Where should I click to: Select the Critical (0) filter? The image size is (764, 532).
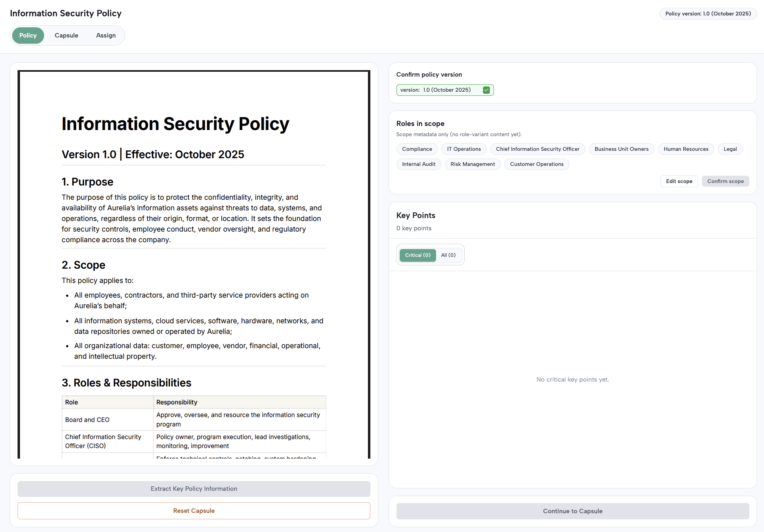pos(417,255)
